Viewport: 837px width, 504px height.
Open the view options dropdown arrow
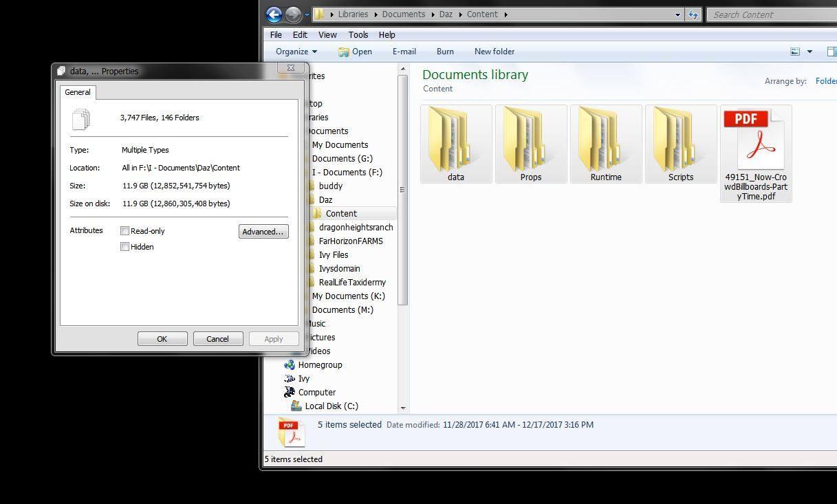click(809, 52)
